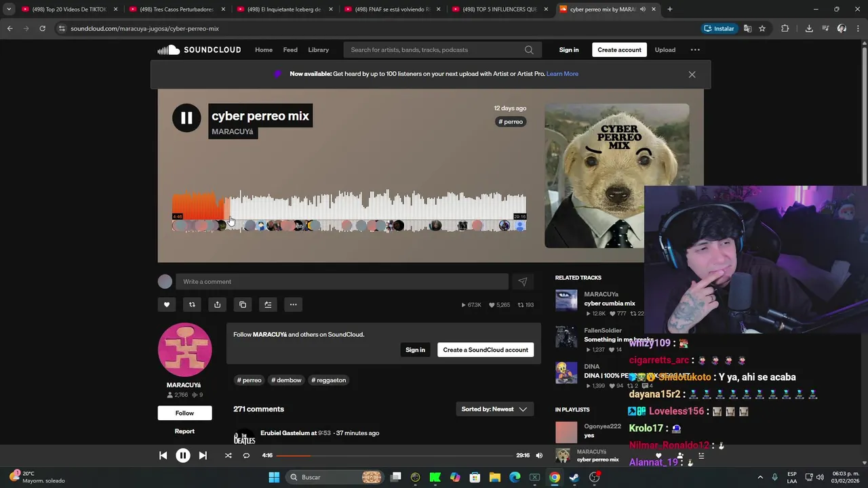The height and width of the screenshot is (488, 868).
Task: Open the Chrome three-dot menu
Action: pos(858,28)
